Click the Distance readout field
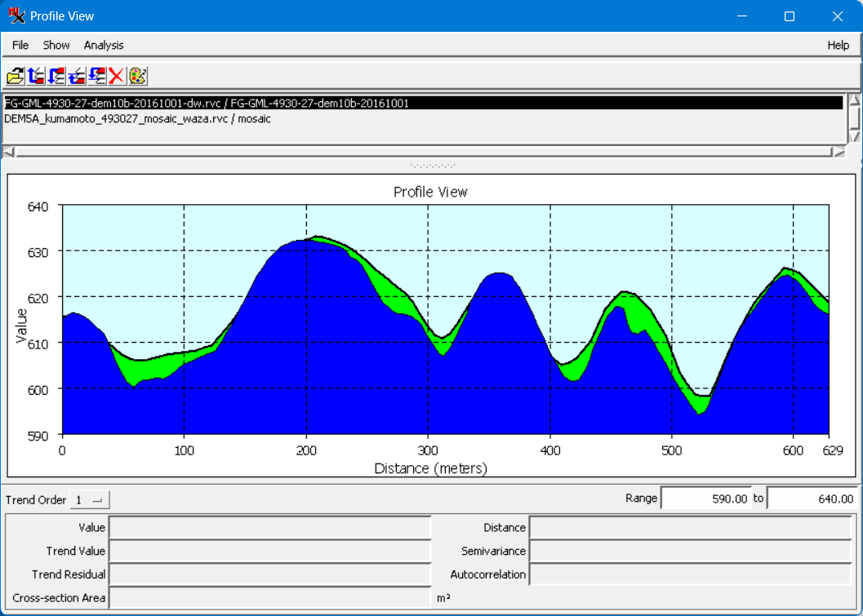 [691, 527]
